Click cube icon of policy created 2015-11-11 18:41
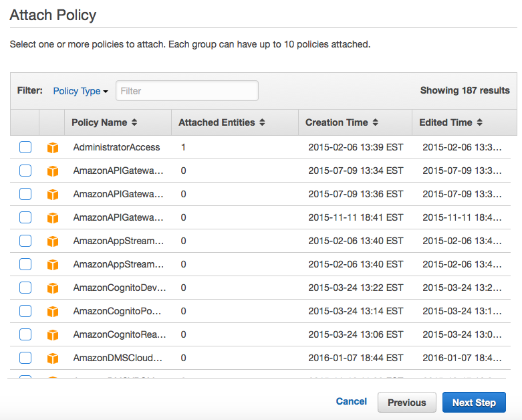The width and height of the screenshot is (522, 420). click(53, 217)
